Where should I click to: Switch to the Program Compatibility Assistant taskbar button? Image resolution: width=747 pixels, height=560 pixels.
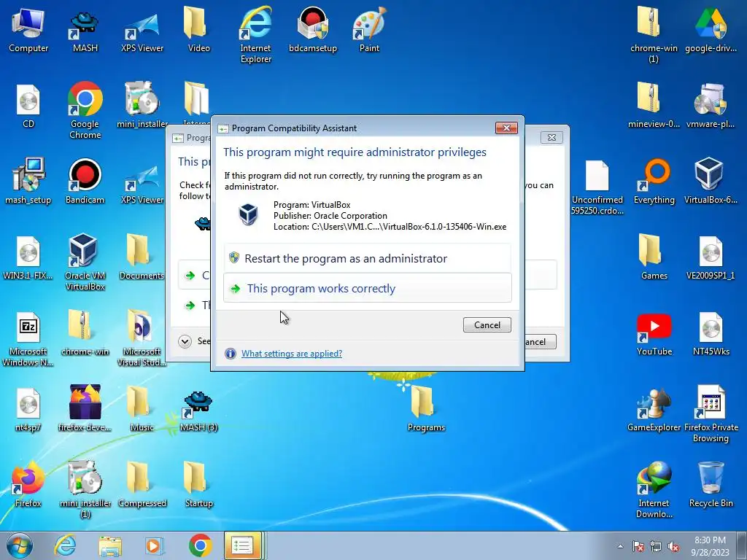(x=243, y=545)
